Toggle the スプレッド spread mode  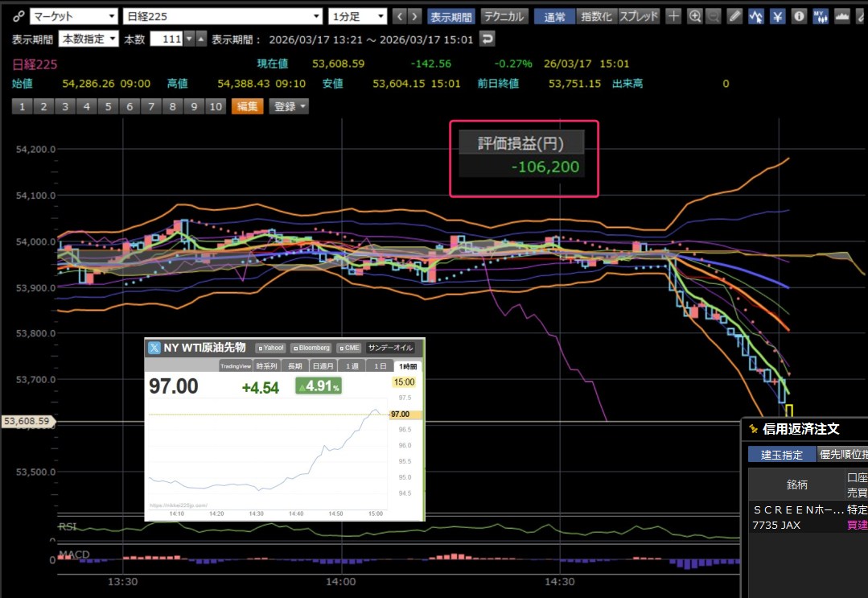(x=640, y=16)
